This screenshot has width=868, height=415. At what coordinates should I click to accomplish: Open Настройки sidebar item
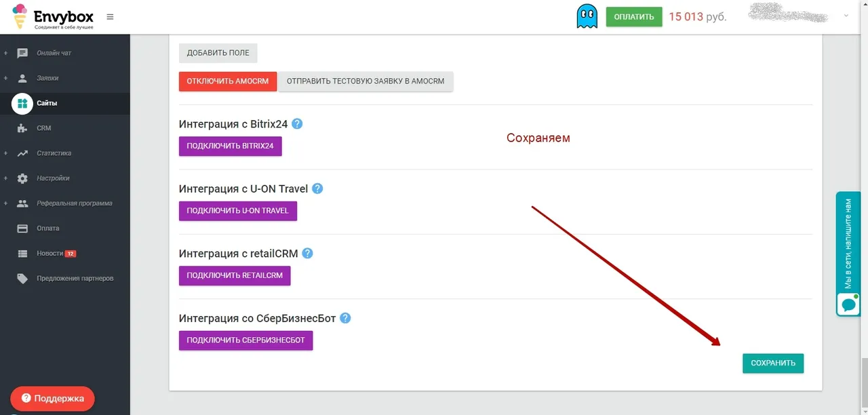[53, 178]
